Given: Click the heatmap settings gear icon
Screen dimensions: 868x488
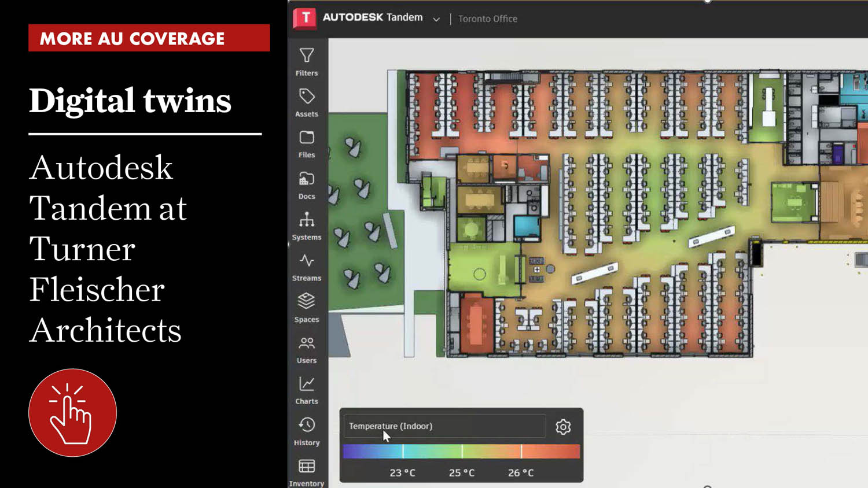Looking at the screenshot, I should tap(563, 427).
